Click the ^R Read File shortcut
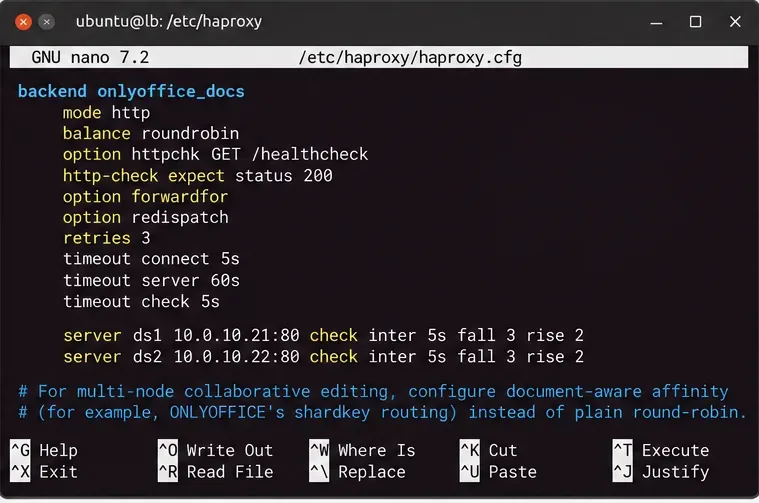Viewport: 759px width, 503px height. coord(216,472)
